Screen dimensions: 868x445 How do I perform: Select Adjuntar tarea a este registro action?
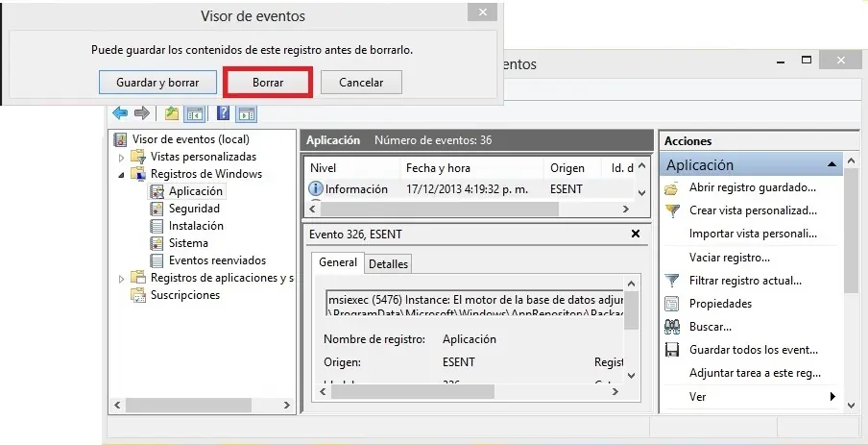755,374
